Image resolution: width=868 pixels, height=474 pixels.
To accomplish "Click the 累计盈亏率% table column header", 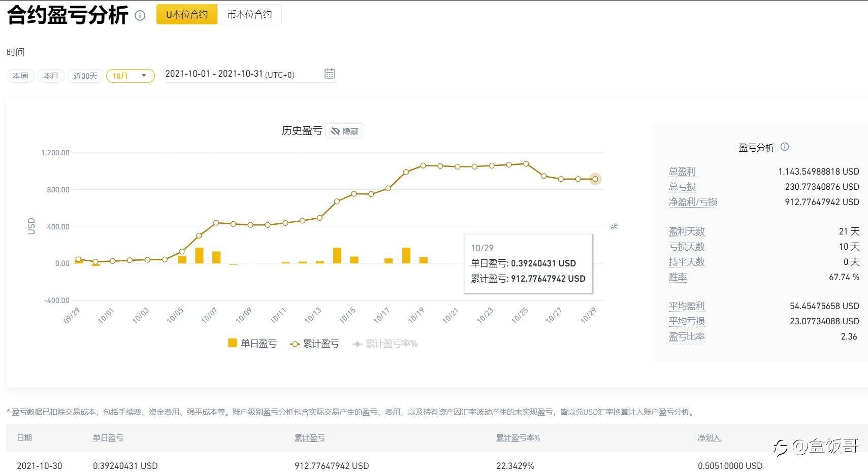I will (x=518, y=438).
